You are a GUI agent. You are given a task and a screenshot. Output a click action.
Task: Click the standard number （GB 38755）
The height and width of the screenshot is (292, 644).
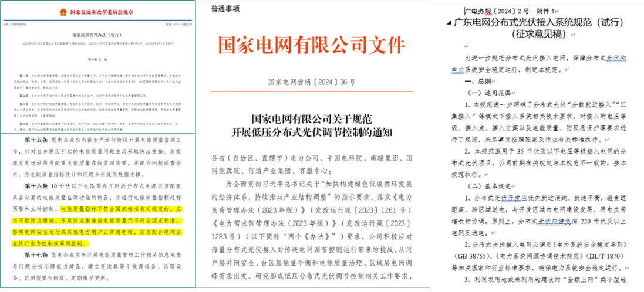click(472, 256)
